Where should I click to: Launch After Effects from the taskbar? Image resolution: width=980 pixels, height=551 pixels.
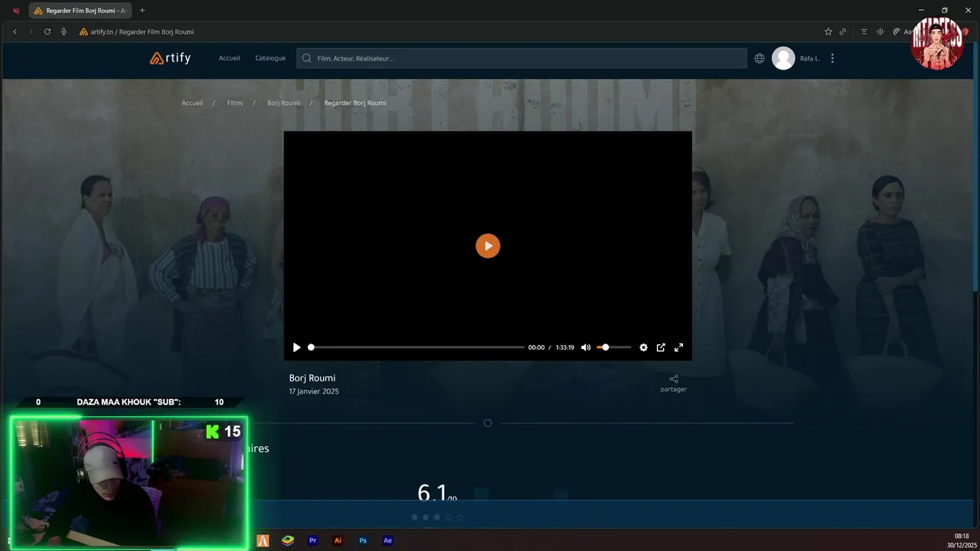point(388,540)
